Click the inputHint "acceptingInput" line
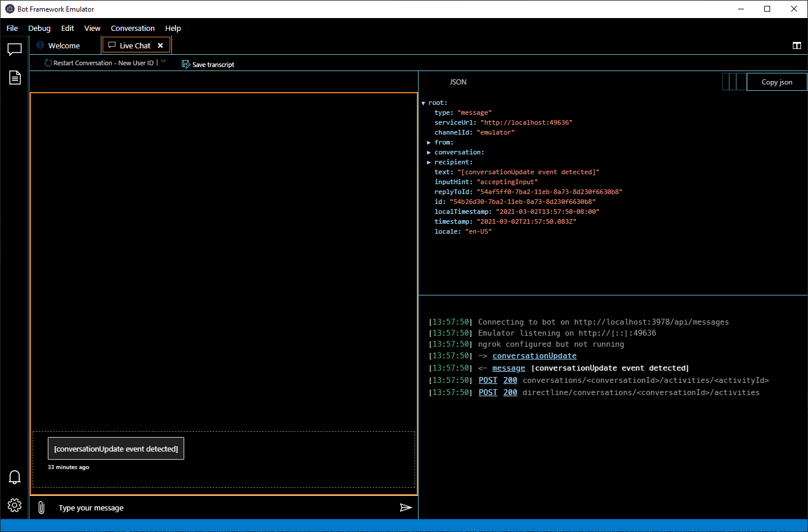 486,182
